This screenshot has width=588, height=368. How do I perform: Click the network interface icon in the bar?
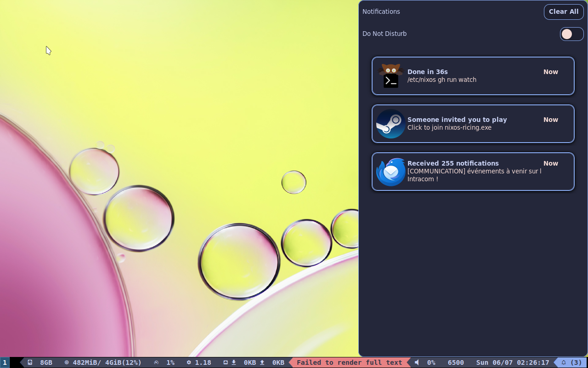coord(226,362)
